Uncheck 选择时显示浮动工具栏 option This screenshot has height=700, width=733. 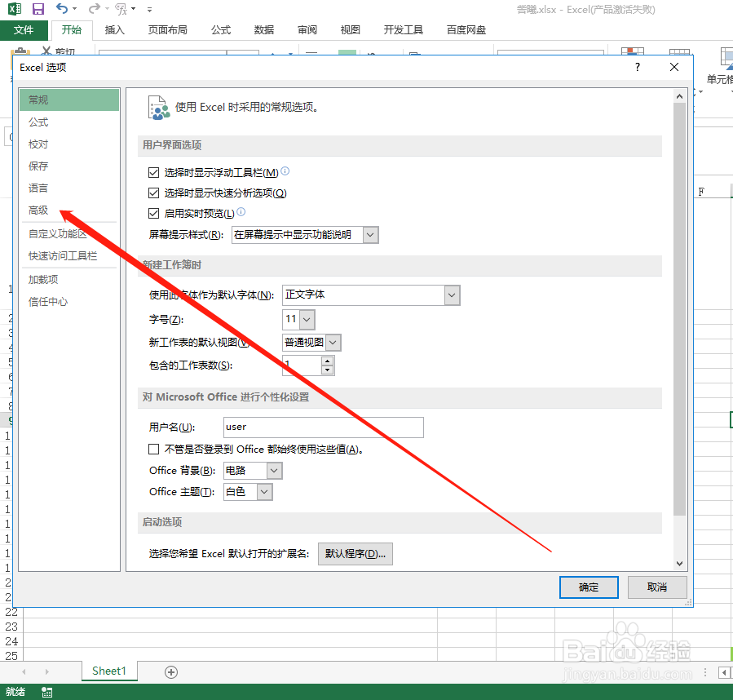[x=152, y=172]
